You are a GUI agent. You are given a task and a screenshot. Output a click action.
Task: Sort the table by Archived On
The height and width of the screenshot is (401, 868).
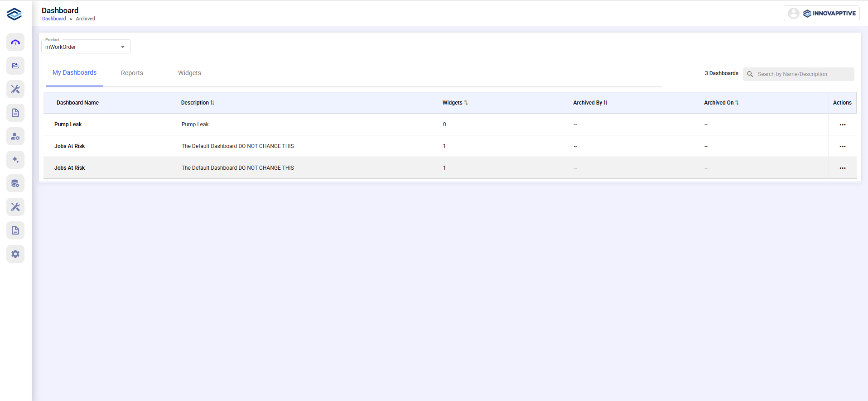[x=721, y=103]
